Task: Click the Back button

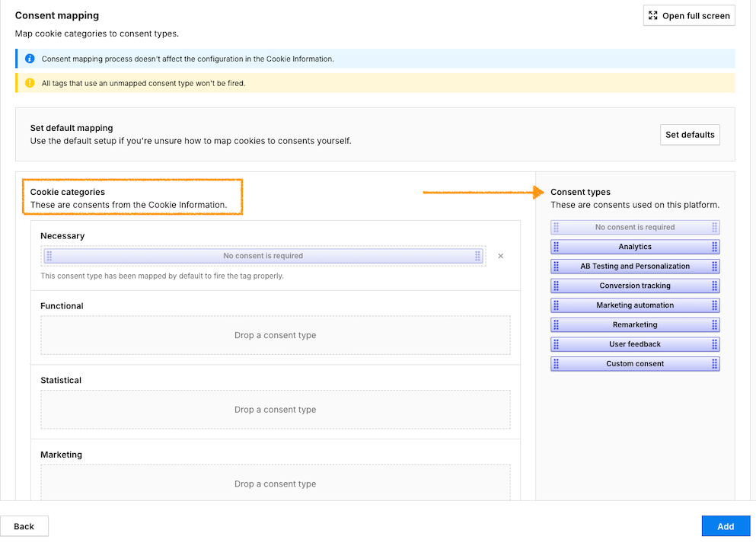Action: tap(24, 525)
